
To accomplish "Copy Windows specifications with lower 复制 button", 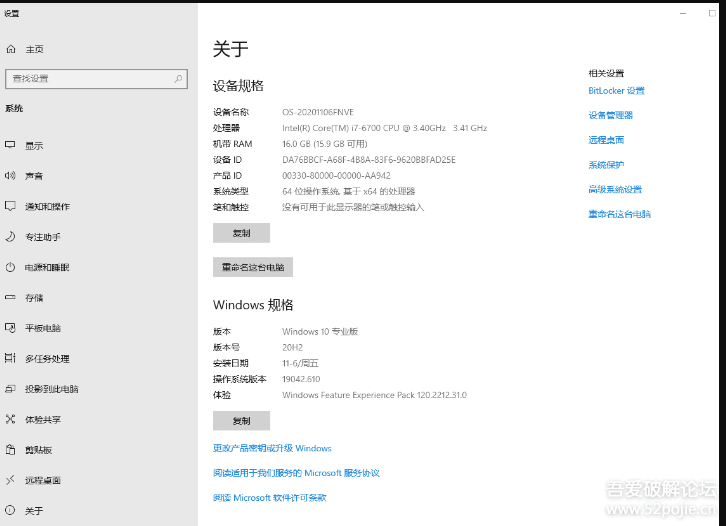I will click(x=241, y=420).
